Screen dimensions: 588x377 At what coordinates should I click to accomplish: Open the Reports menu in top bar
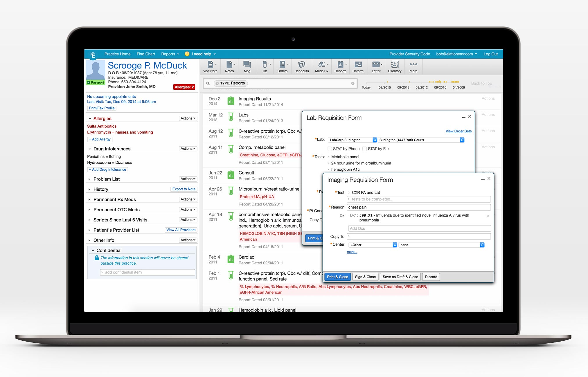tap(170, 54)
